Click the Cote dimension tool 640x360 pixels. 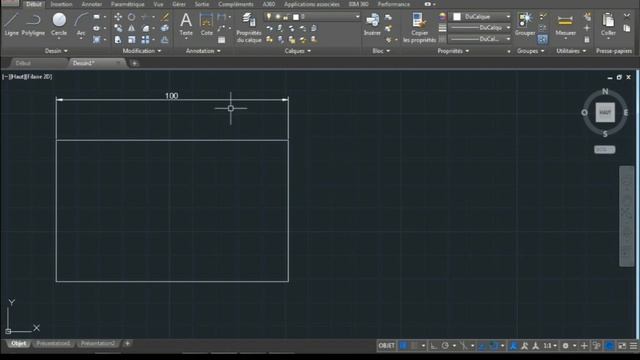(x=207, y=24)
